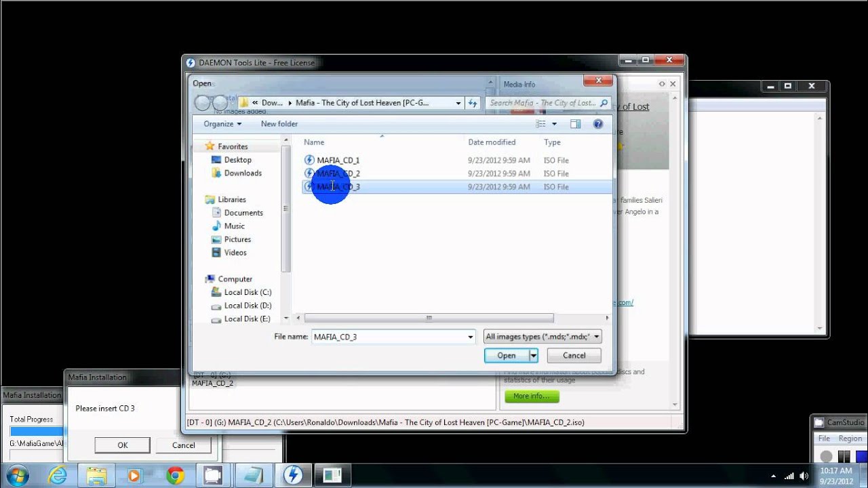Click the Mafia folder breadcrumb
This screenshot has width=868, height=488.
point(363,103)
